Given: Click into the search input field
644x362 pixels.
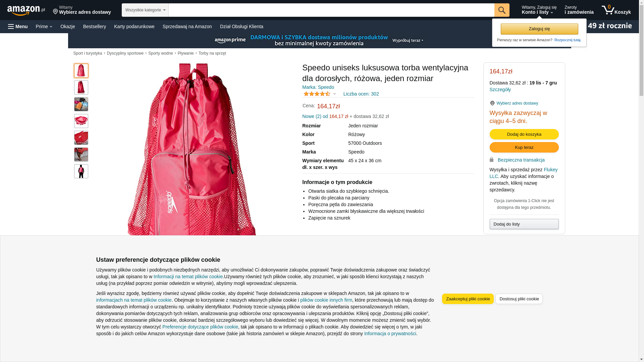Looking at the screenshot, I should (x=331, y=10).
